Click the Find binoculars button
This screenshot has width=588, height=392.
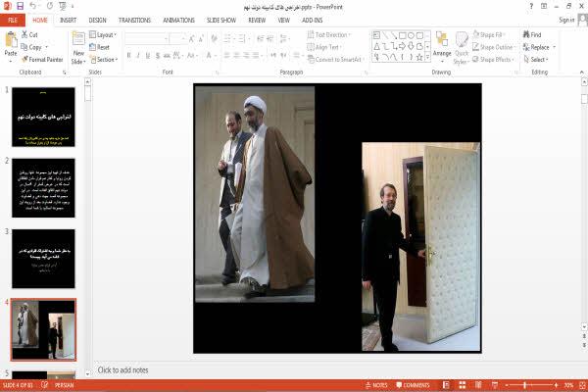[532, 34]
